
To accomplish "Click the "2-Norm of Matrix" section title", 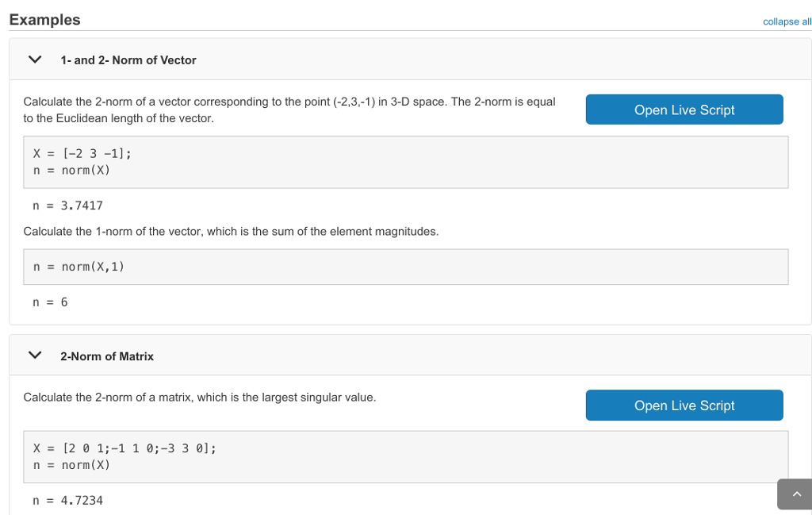I will click(x=107, y=356).
